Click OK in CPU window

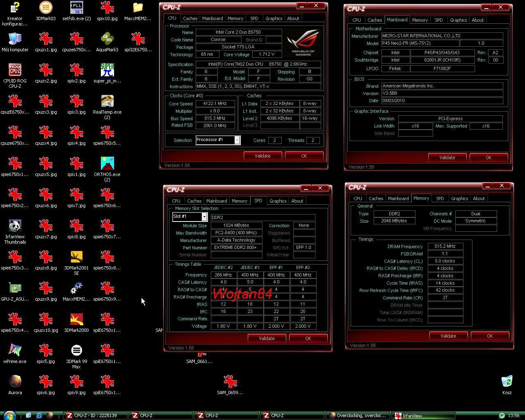(304, 156)
